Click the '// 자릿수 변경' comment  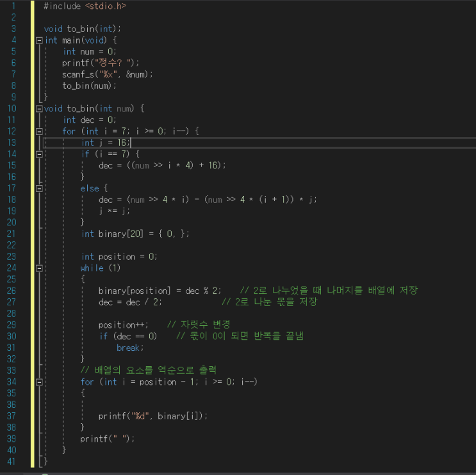pos(199,325)
